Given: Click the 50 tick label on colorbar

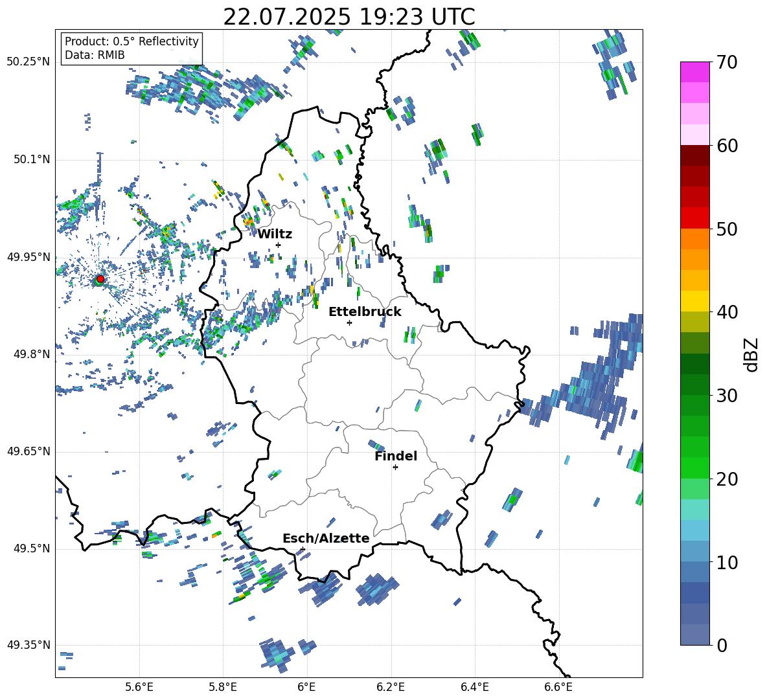Looking at the screenshot, I should 726,229.
